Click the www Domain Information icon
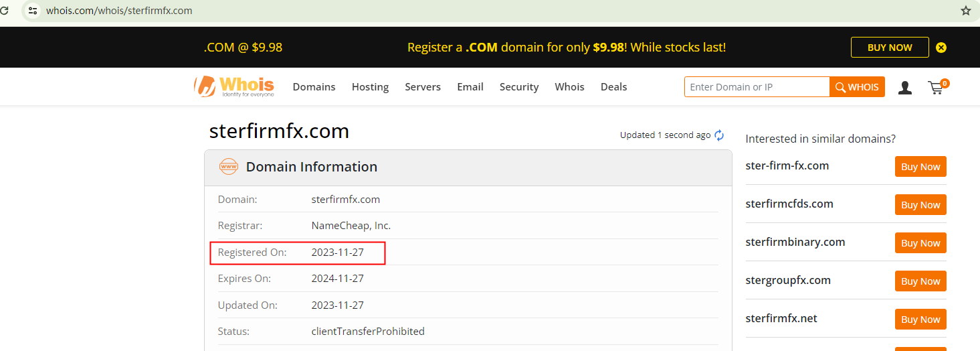Viewport: 980px width, 351px height. click(229, 167)
